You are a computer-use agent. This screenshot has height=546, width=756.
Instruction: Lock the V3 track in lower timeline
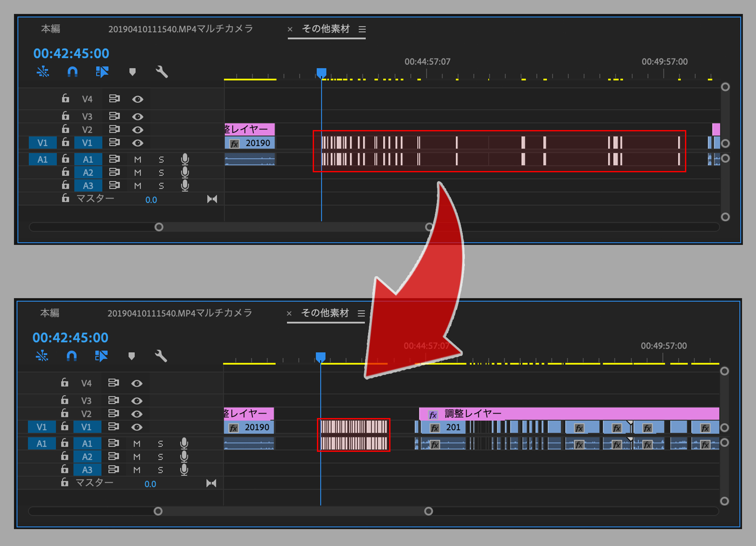click(x=65, y=400)
